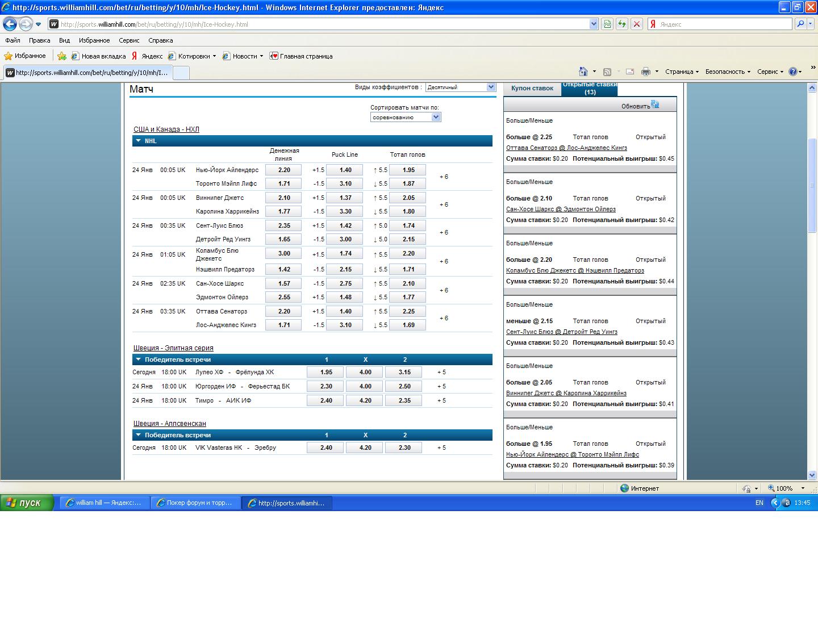Select odds 2.20 for Нью-Йорк Айлендерс money line
Image resolution: width=818 pixels, height=644 pixels.
tap(284, 170)
